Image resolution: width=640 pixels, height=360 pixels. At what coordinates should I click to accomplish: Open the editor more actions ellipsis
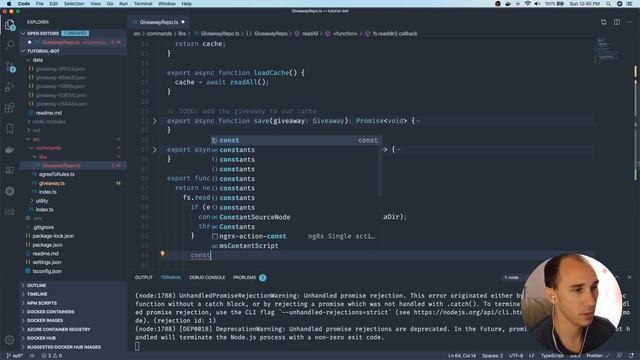click(x=629, y=22)
